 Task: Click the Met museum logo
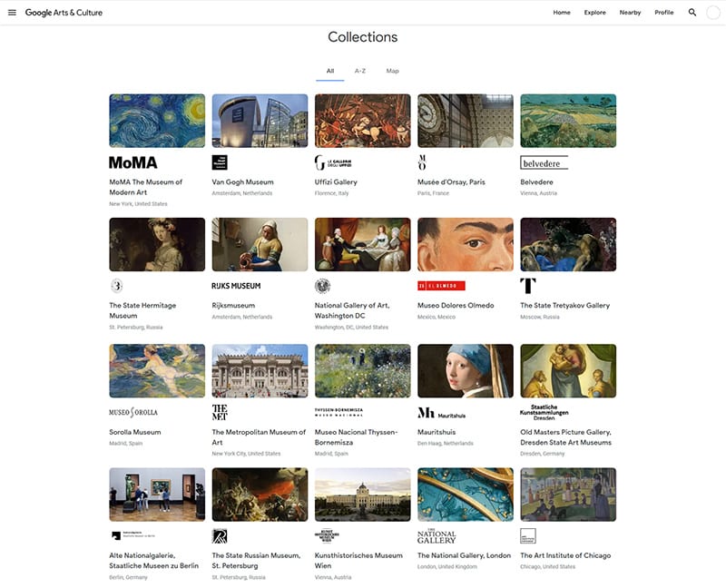coord(220,412)
